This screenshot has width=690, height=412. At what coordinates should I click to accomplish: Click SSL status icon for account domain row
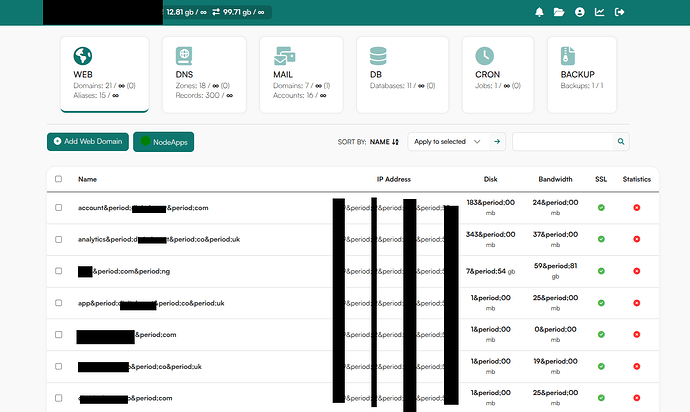point(601,208)
